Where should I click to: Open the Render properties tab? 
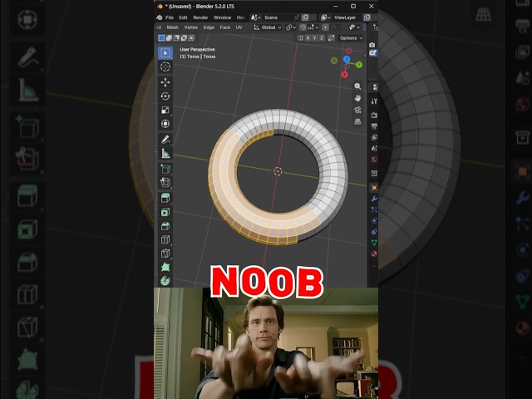(374, 116)
